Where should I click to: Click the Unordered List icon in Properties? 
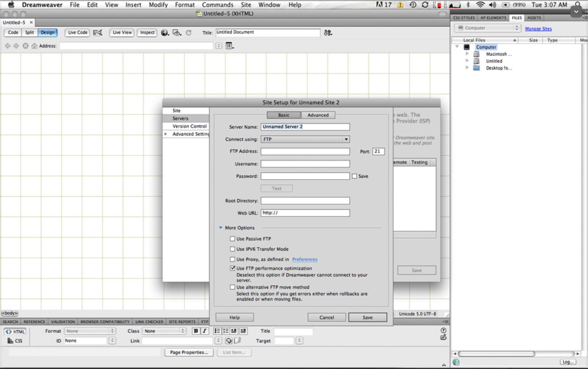coord(217,331)
